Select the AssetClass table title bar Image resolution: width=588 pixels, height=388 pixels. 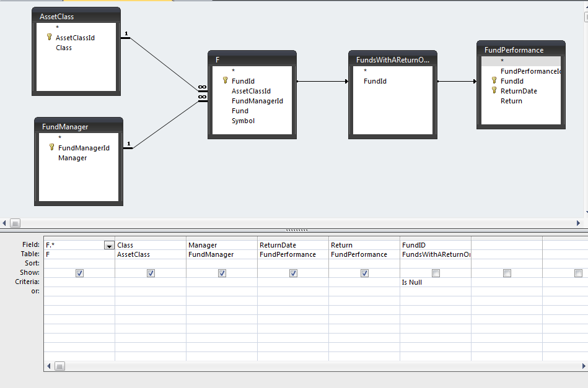pyautogui.click(x=76, y=16)
